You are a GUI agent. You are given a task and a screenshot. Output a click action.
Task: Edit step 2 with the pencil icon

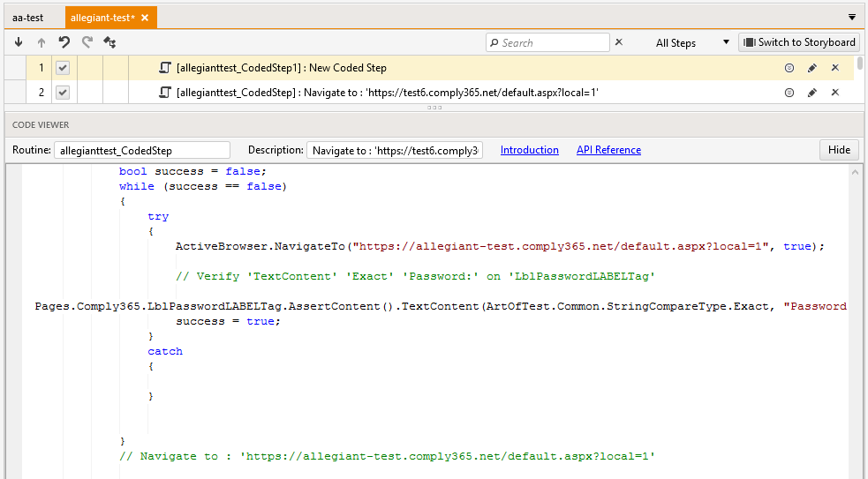pos(812,93)
